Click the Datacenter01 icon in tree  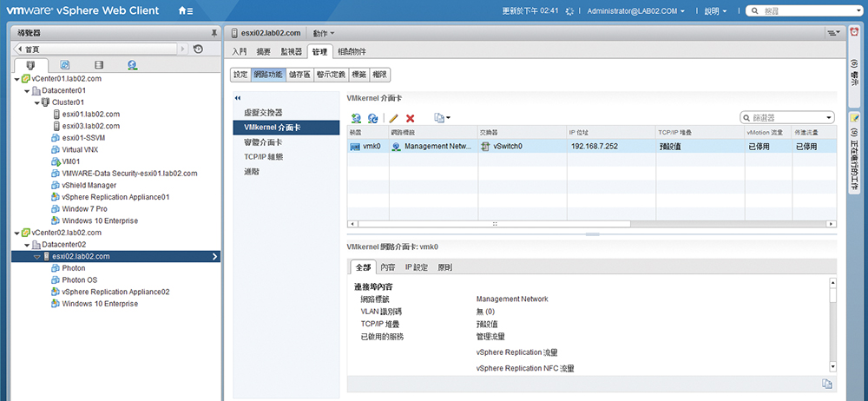(36, 90)
